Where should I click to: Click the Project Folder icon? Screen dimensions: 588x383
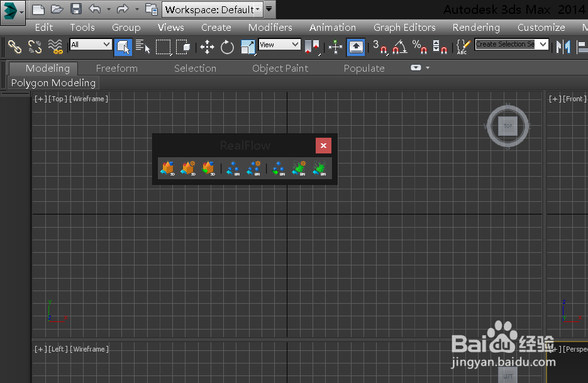click(x=151, y=9)
